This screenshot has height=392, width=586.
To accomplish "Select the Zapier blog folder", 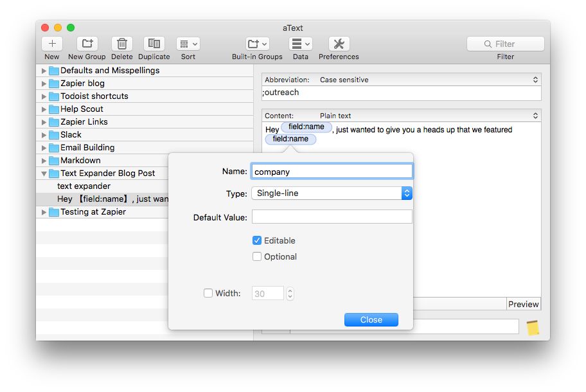I will coord(145,84).
